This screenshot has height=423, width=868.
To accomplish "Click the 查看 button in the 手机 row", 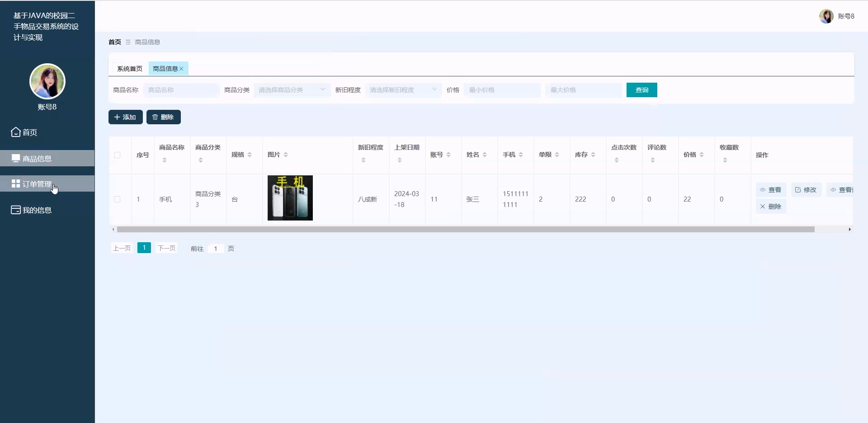I will click(771, 190).
